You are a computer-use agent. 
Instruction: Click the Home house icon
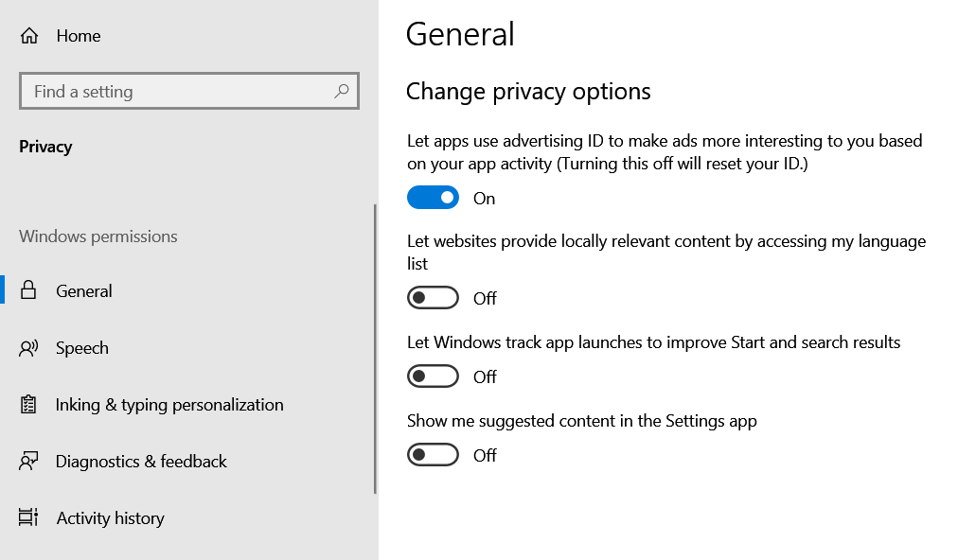(x=29, y=36)
